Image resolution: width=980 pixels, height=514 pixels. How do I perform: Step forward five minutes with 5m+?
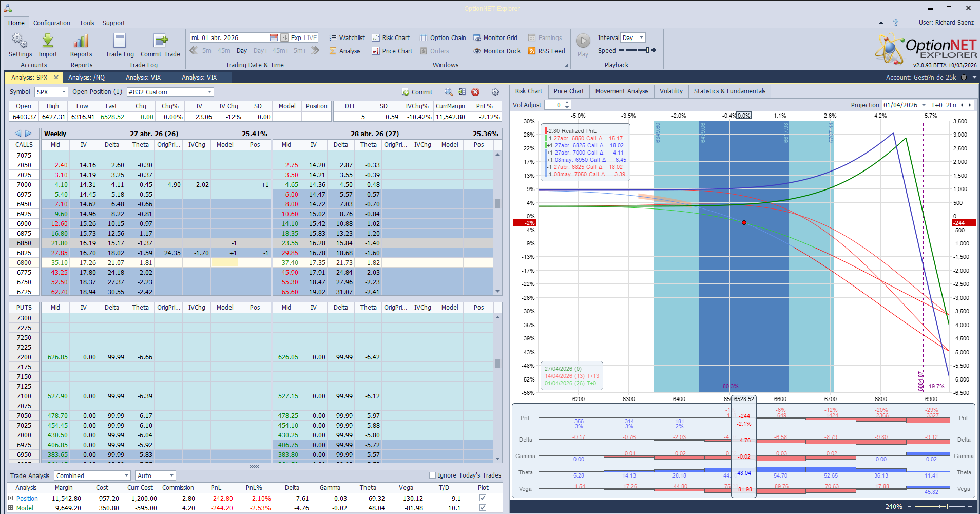point(300,51)
